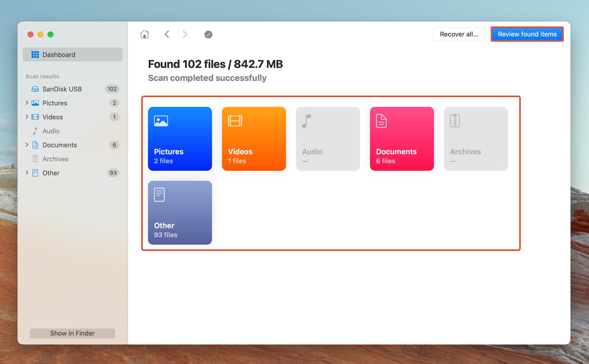Select Audio in the sidebar

tap(72, 131)
